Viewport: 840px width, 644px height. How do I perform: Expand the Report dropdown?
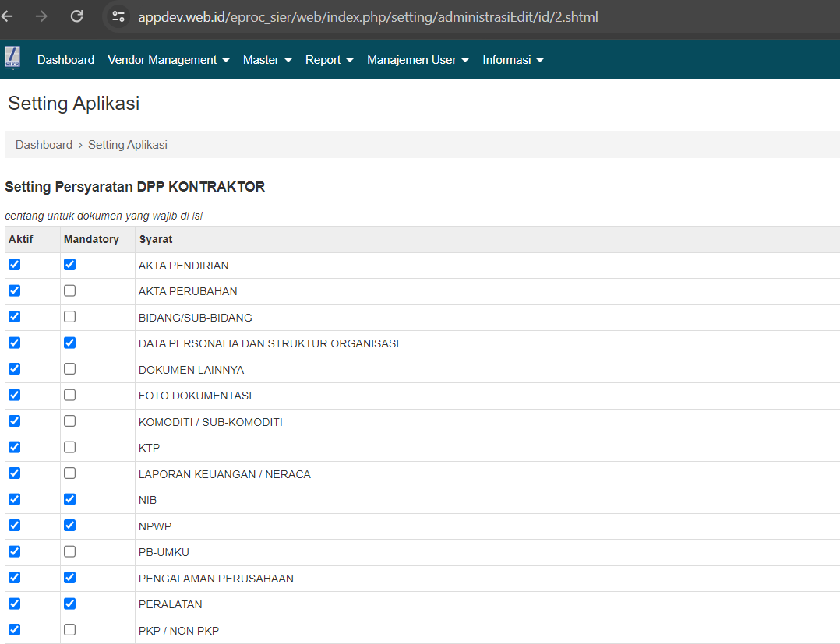tap(329, 60)
